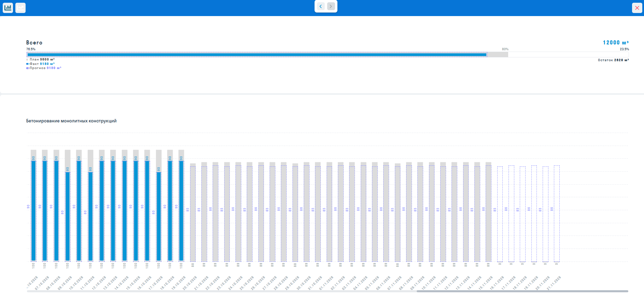Click the 'План 9600 м³' legend entry

click(40, 59)
